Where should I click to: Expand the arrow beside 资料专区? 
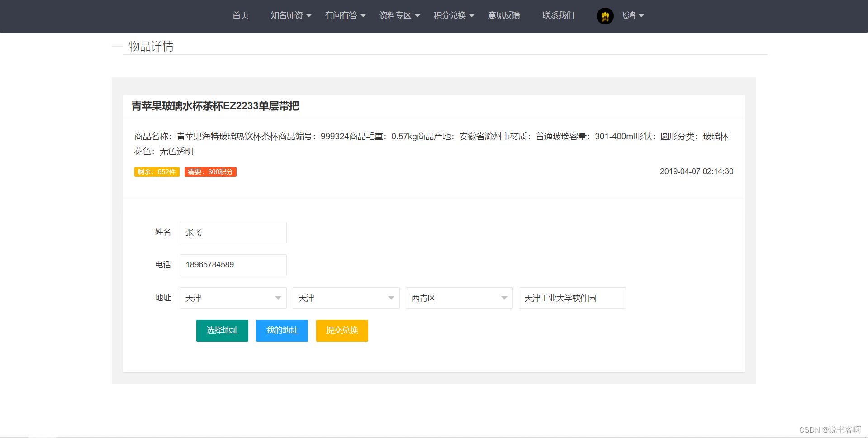[417, 16]
